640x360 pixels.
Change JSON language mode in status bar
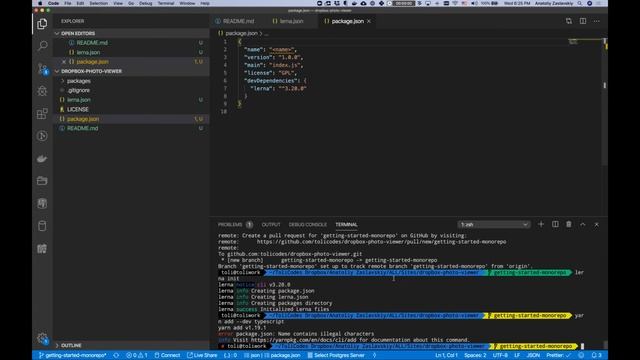533,355
